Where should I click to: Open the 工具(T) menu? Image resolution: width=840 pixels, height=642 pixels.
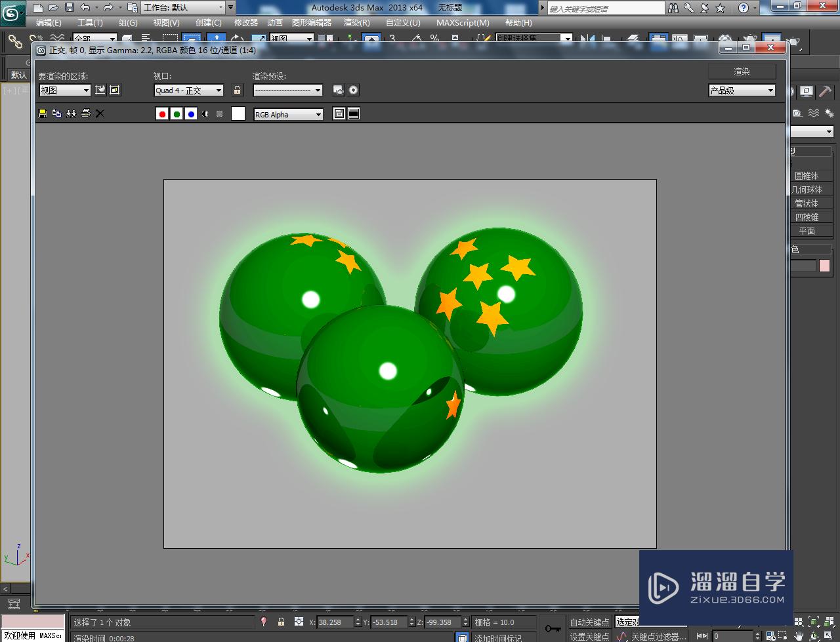(90, 23)
